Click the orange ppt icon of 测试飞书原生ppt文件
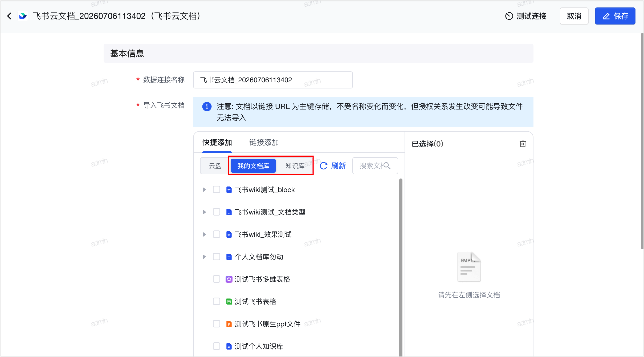Viewport: 644px width, 357px height. click(229, 324)
